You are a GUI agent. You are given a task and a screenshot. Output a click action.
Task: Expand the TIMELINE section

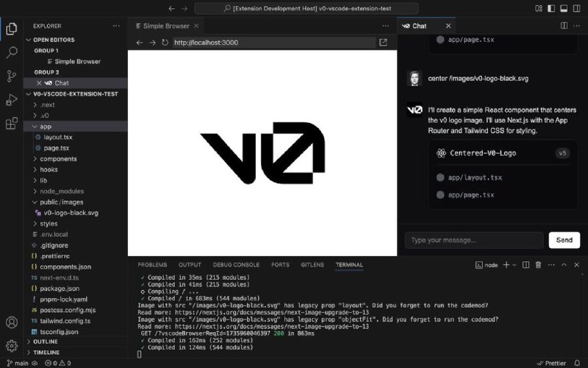(x=46, y=353)
